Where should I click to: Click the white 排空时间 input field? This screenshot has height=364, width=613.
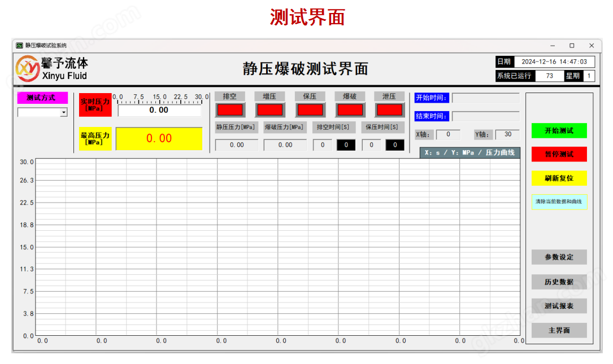coord(323,145)
